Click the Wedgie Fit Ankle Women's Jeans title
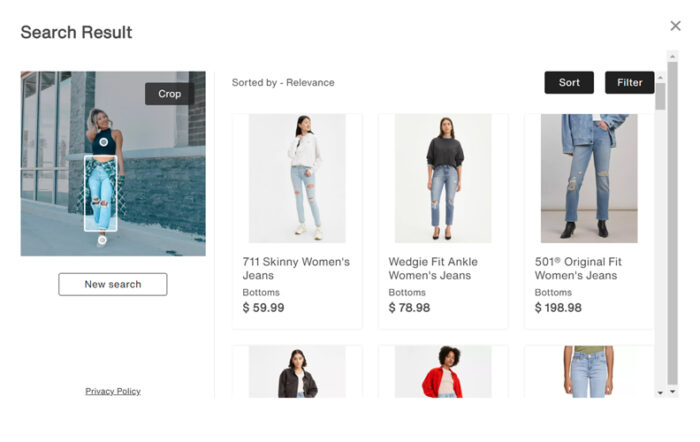Viewport: 700px width, 442px height. point(433,268)
